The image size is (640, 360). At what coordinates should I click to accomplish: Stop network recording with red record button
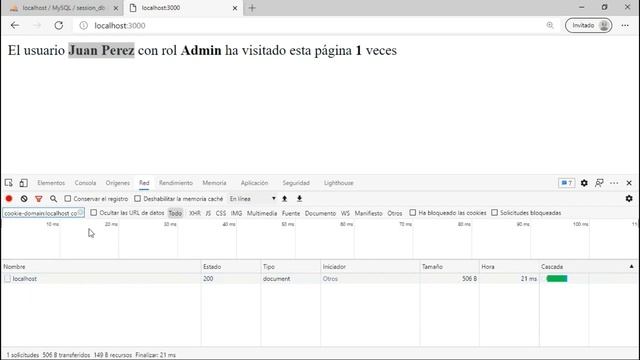(9, 198)
